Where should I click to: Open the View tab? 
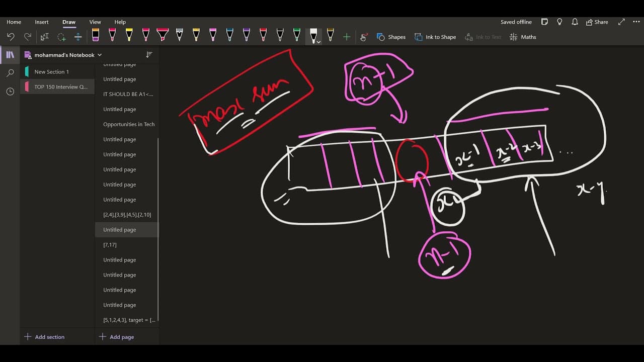95,22
